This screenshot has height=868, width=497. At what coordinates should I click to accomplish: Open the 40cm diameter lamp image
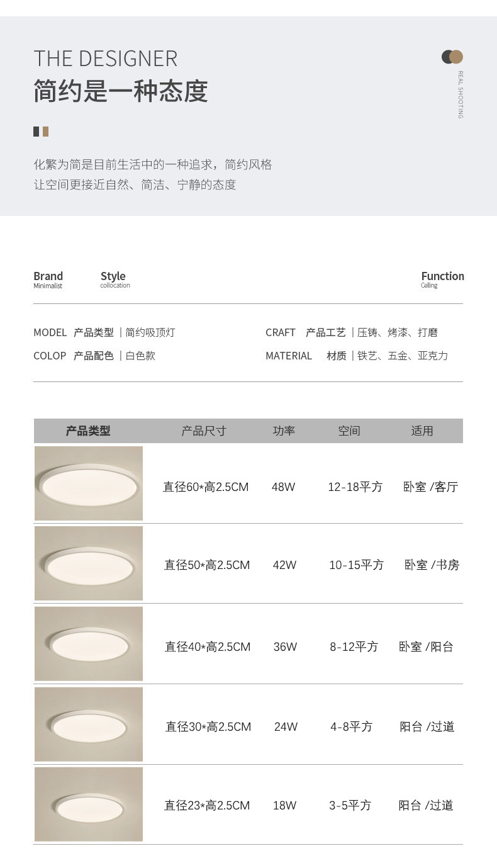click(89, 643)
